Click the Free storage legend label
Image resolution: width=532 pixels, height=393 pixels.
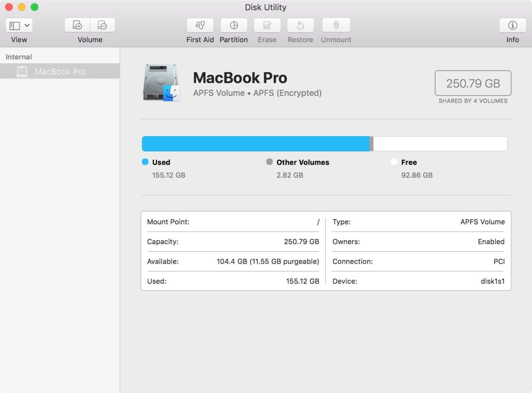pyautogui.click(x=409, y=162)
